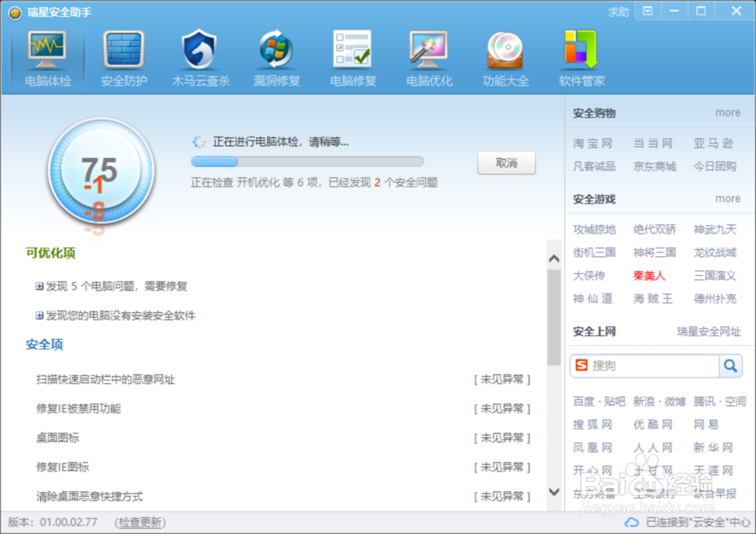Open 当当网 shopping link
Image resolution: width=756 pixels, height=534 pixels.
click(653, 143)
